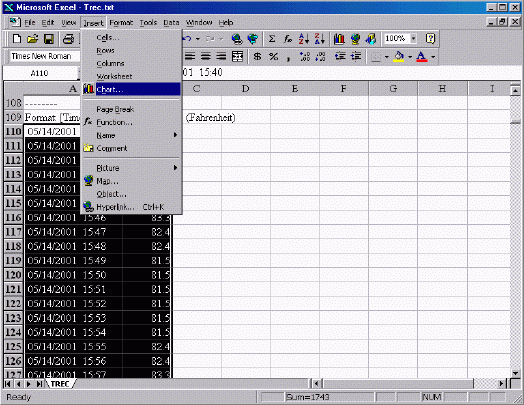Image resolution: width=524 pixels, height=405 pixels.
Task: Open the 100% zoom dropdown
Action: click(x=414, y=39)
